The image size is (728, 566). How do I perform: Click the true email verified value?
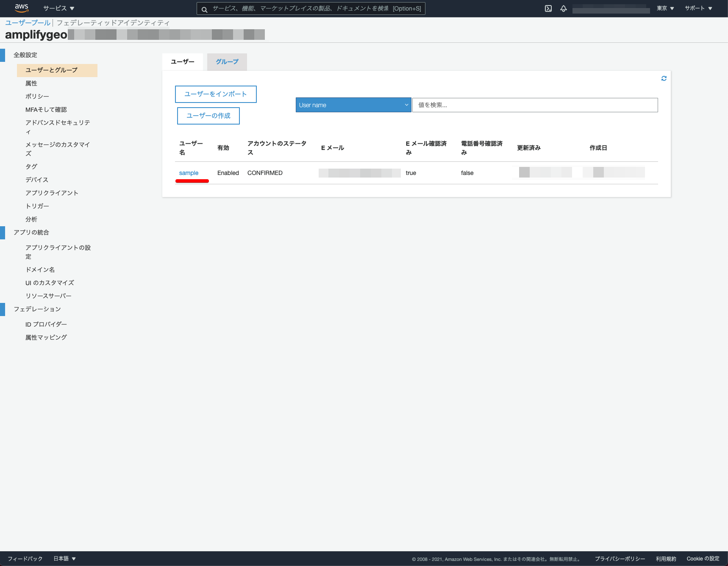point(411,173)
